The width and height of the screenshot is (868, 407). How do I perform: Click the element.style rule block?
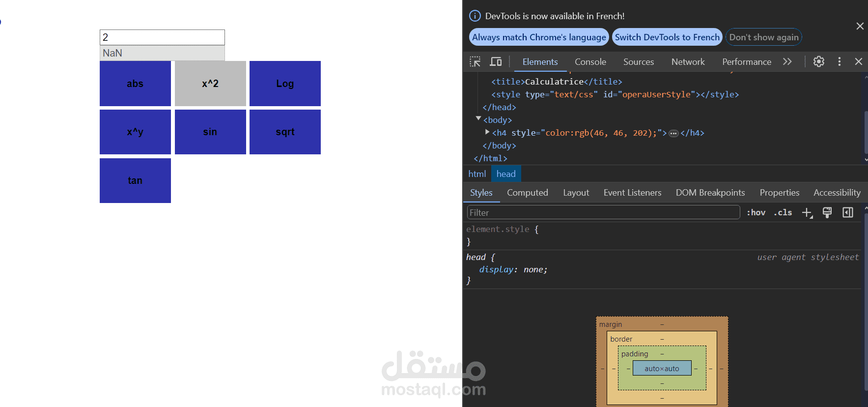coord(662,235)
